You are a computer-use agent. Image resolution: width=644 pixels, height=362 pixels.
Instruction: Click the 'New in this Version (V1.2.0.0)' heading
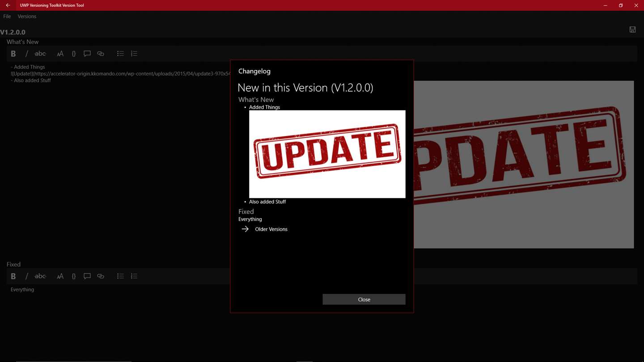coord(305,88)
